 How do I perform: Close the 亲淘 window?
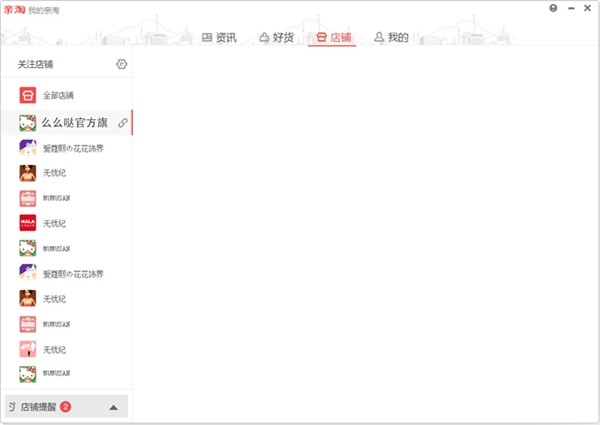point(587,8)
